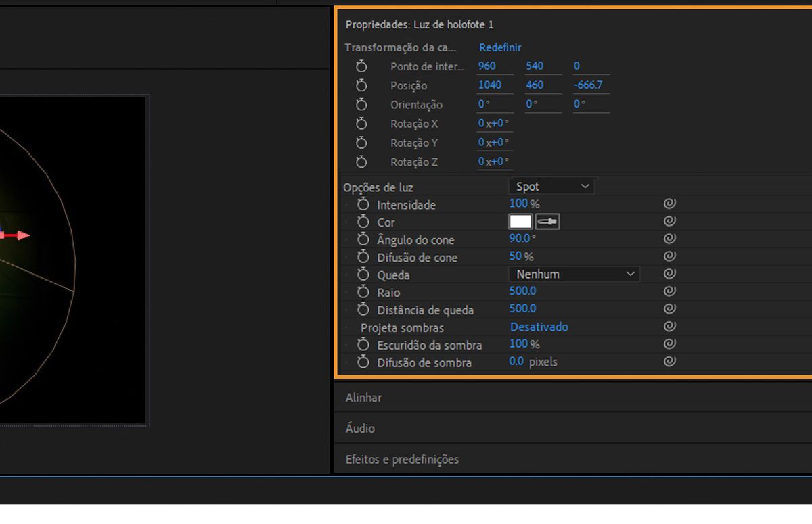Toggle stopwatch for Ângulo do cone

(x=363, y=239)
